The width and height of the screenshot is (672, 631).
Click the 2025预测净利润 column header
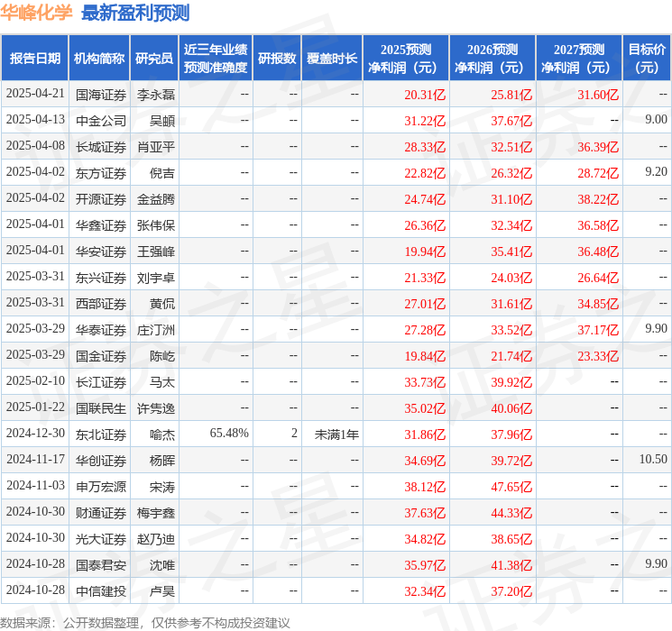(x=406, y=58)
